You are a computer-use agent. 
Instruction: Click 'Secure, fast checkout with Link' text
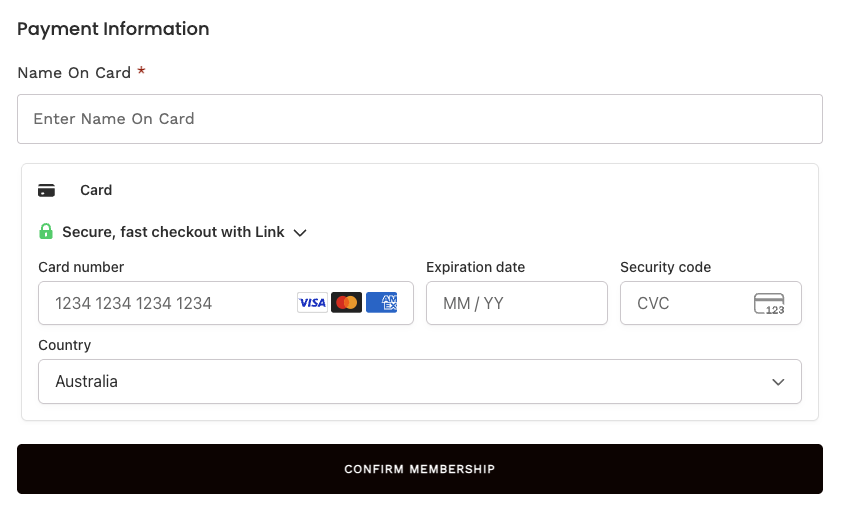(x=173, y=232)
